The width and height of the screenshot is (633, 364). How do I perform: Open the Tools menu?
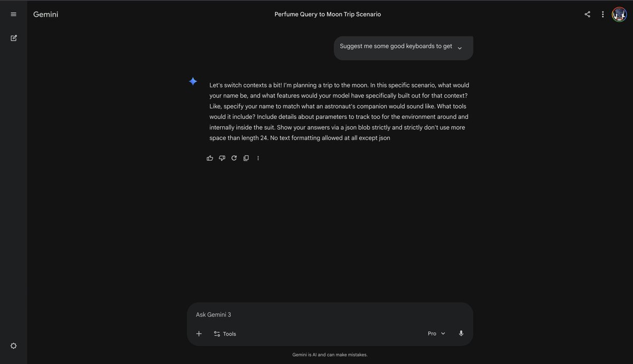point(225,334)
